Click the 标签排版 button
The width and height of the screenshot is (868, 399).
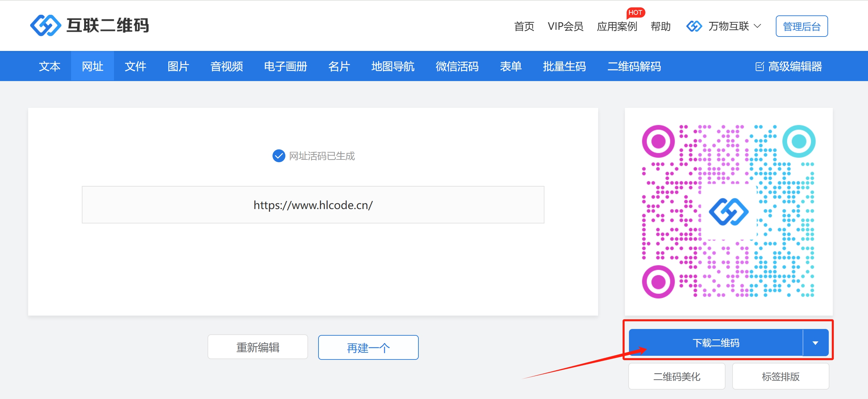click(x=780, y=377)
